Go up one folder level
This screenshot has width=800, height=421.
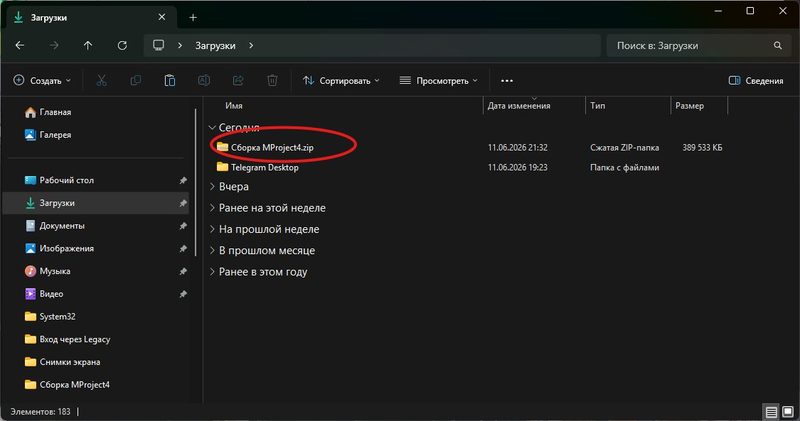(88, 45)
